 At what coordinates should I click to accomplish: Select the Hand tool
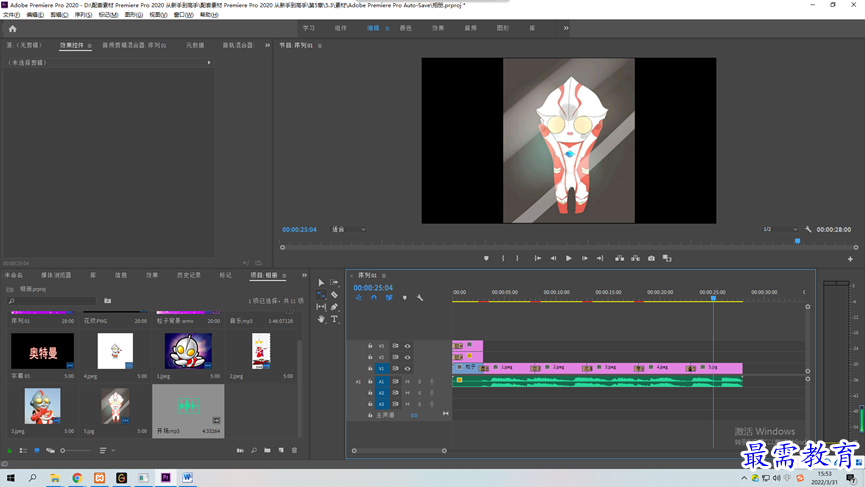pos(321,319)
